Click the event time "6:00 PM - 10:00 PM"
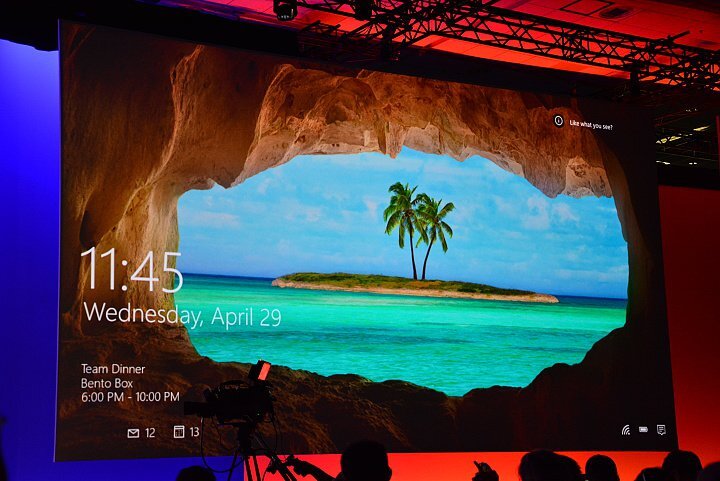This screenshot has width=720, height=481. pyautogui.click(x=130, y=397)
